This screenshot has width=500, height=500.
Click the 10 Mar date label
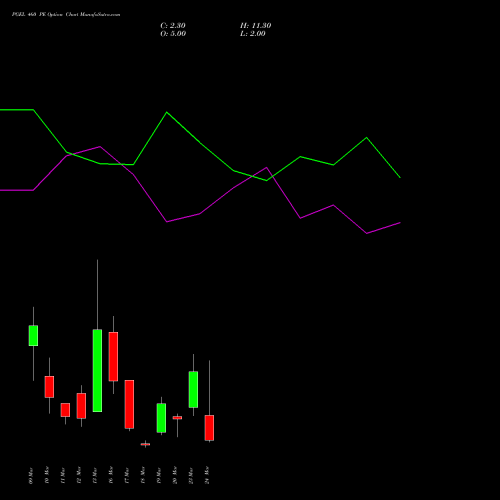(47, 475)
